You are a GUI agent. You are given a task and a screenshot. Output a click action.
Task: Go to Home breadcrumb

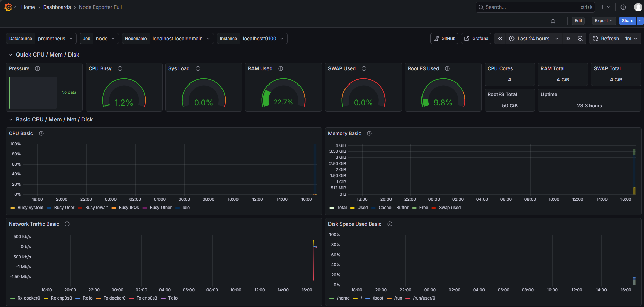(x=28, y=7)
